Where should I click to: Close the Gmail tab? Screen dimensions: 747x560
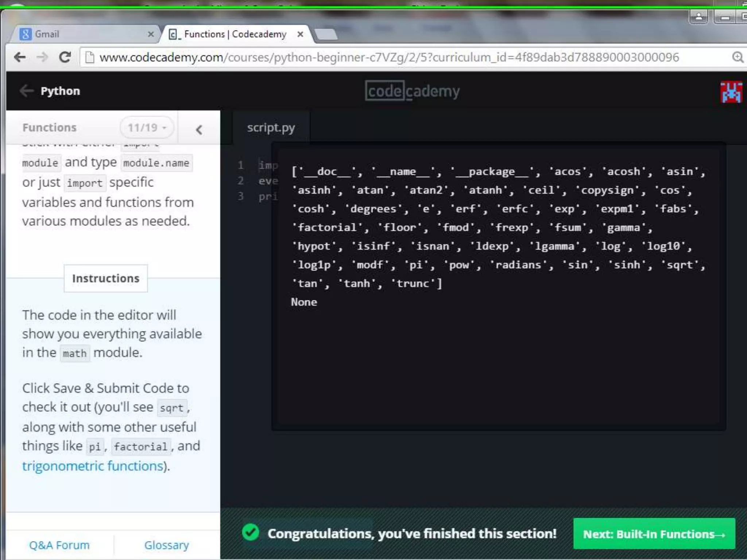[151, 34]
